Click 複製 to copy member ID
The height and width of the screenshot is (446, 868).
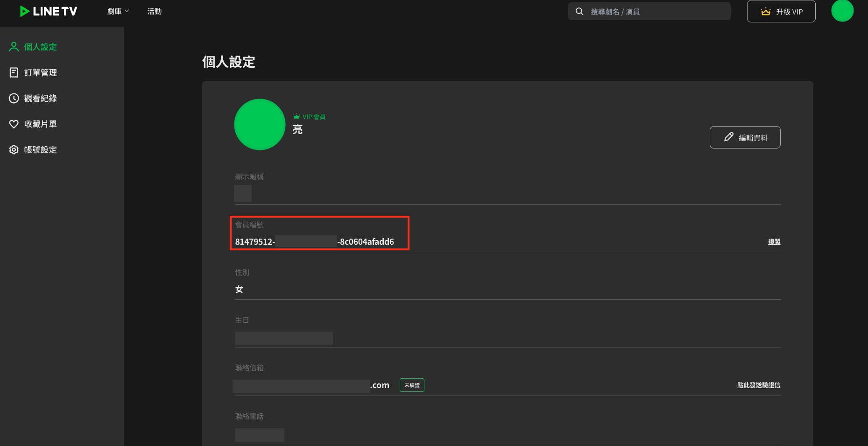(x=774, y=241)
